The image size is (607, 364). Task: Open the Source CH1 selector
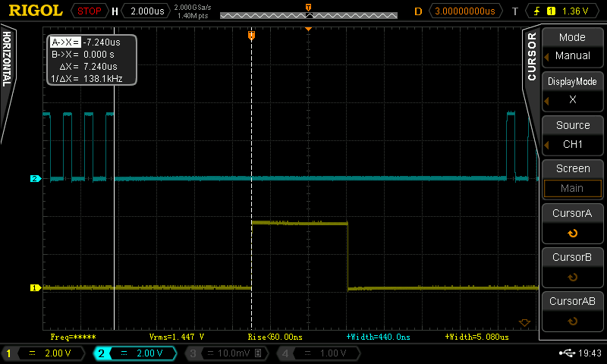(x=571, y=134)
